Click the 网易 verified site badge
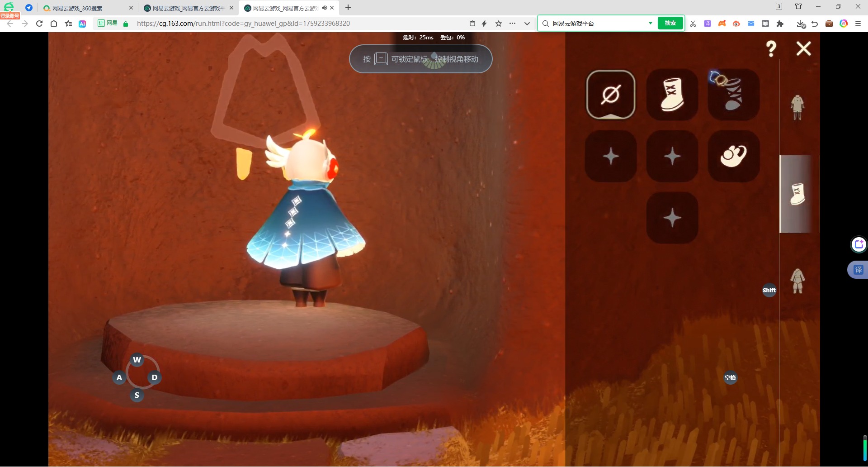Image resolution: width=868 pixels, height=467 pixels. (108, 23)
